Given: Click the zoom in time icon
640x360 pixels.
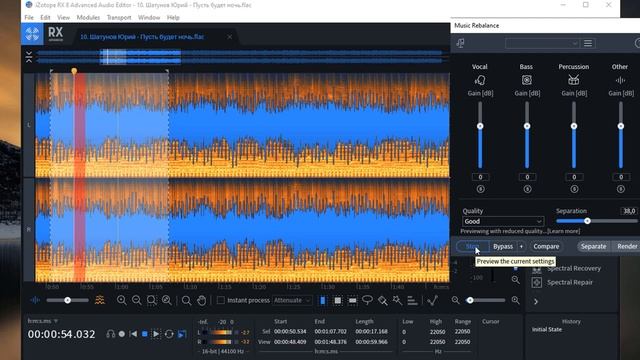Looking at the screenshot, I should (x=121, y=300).
